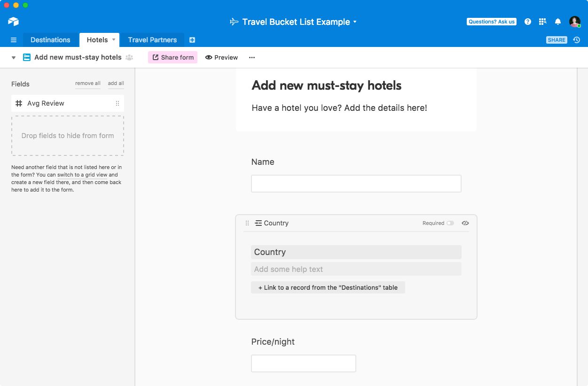Open the revision history clock icon
The width and height of the screenshot is (588, 386).
pos(577,40)
